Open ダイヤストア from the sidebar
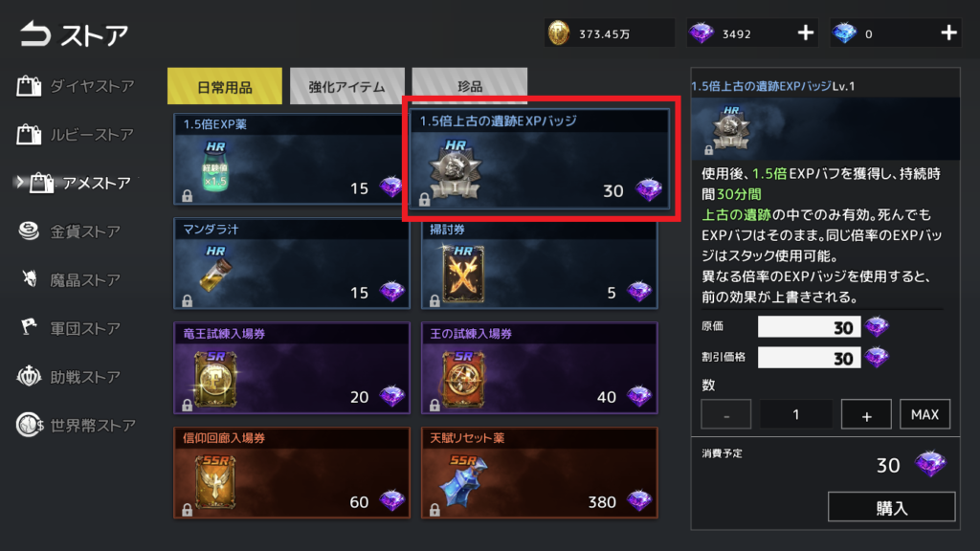Viewport: 980px width, 551px height. pos(76,85)
